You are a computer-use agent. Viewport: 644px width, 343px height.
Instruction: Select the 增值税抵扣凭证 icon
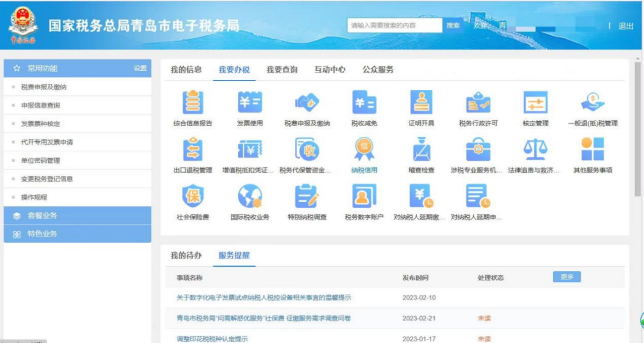pyautogui.click(x=250, y=149)
